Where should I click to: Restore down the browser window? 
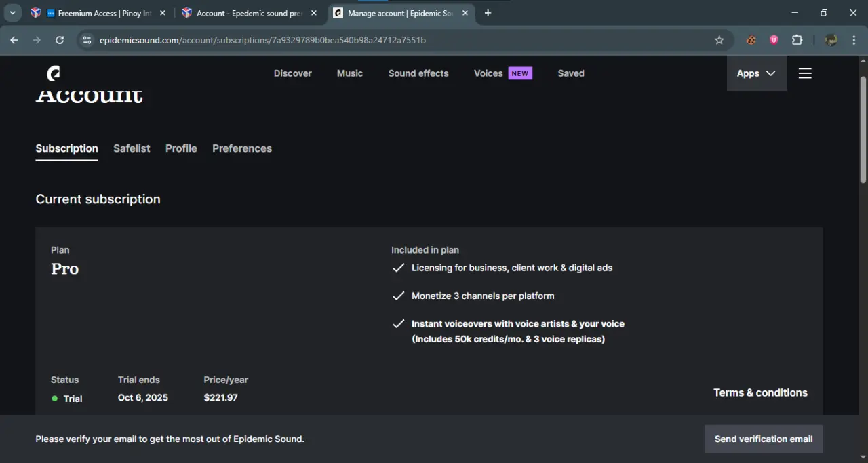click(824, 13)
